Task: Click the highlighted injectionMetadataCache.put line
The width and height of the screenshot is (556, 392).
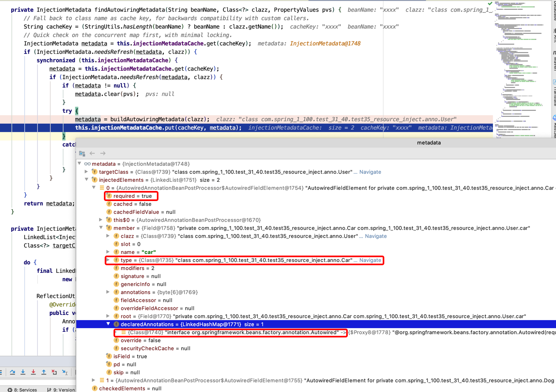Action: click(x=246, y=128)
